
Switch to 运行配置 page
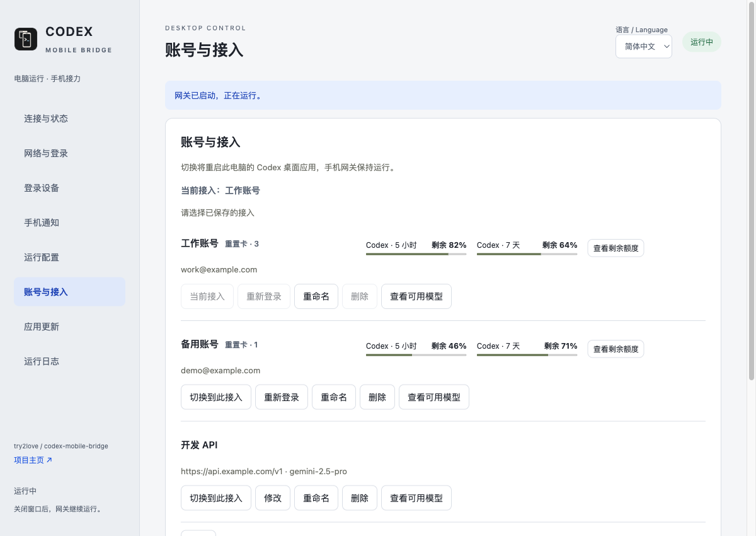(69, 257)
